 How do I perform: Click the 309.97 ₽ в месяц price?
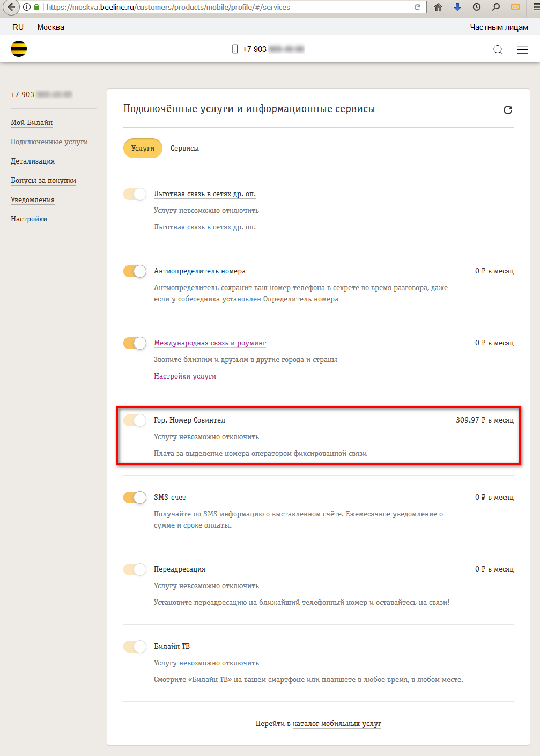(x=485, y=420)
